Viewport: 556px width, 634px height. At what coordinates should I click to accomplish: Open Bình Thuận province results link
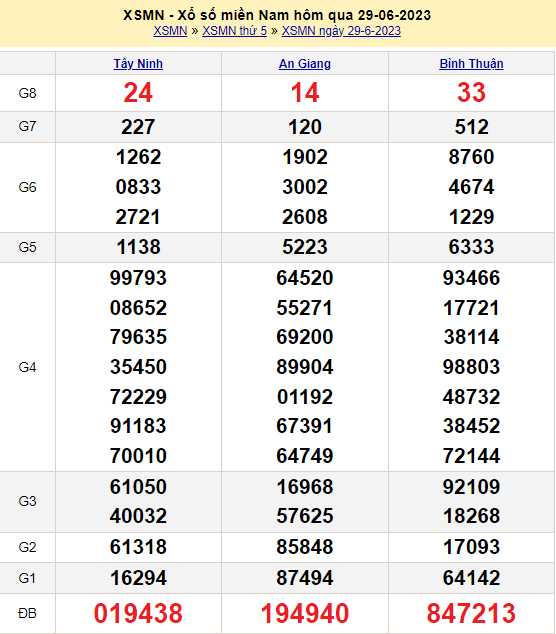(x=471, y=63)
